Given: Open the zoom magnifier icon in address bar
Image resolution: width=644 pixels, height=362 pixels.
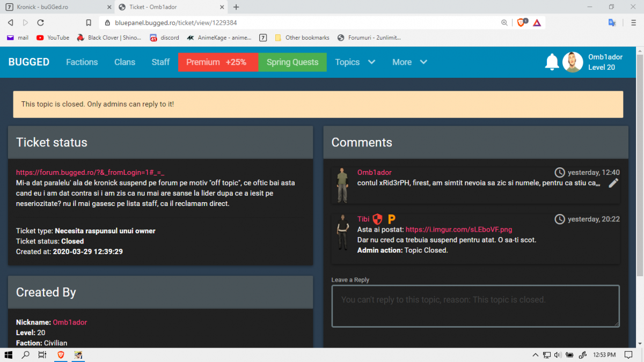Looking at the screenshot, I should pos(504,23).
